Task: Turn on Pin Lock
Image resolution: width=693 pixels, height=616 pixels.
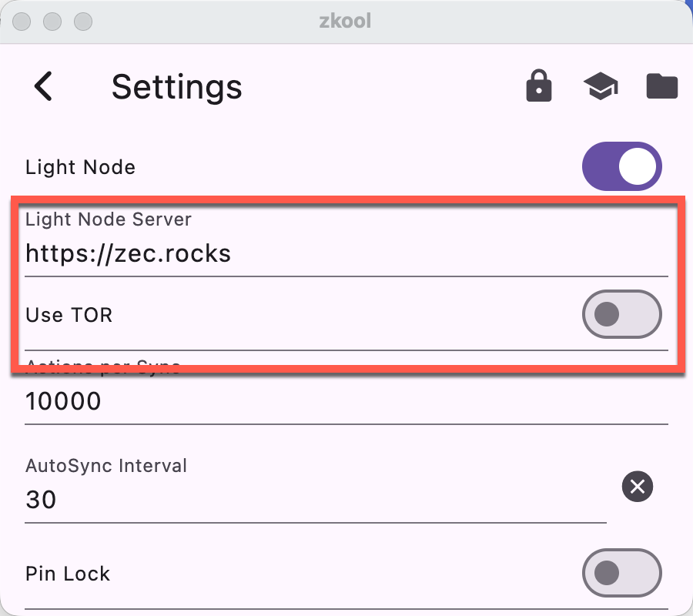Action: (622, 573)
